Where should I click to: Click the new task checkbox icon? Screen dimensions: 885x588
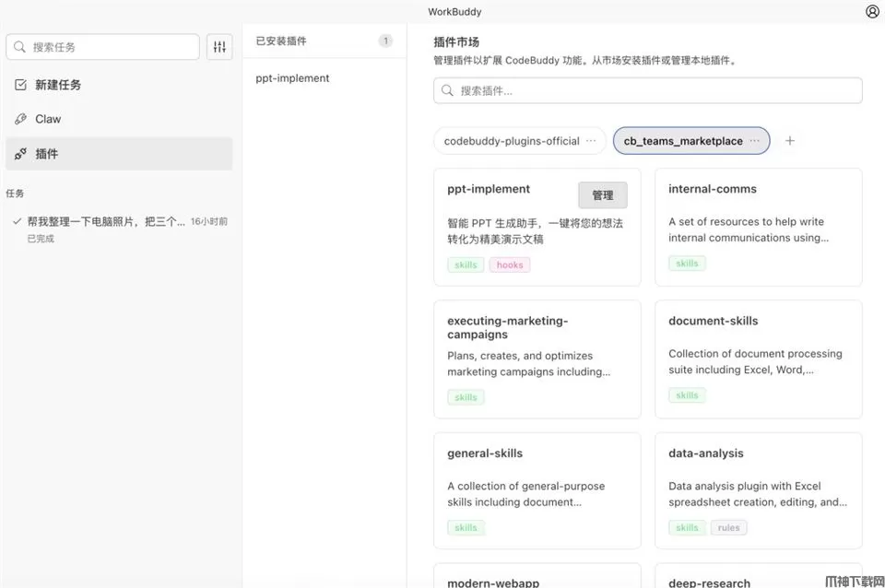(20, 85)
